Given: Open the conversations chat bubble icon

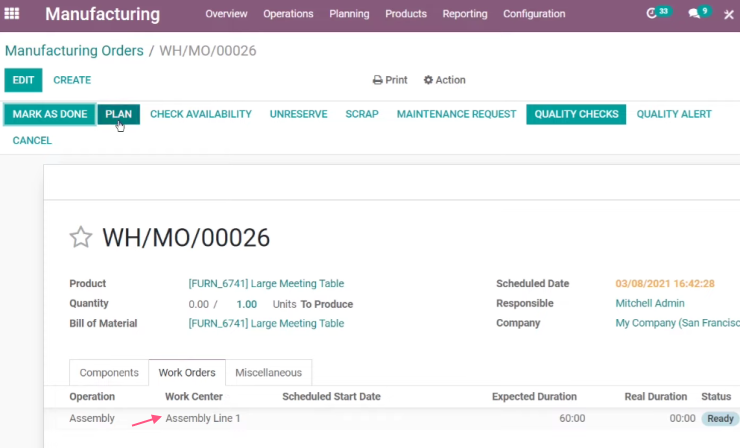Looking at the screenshot, I should [x=694, y=14].
